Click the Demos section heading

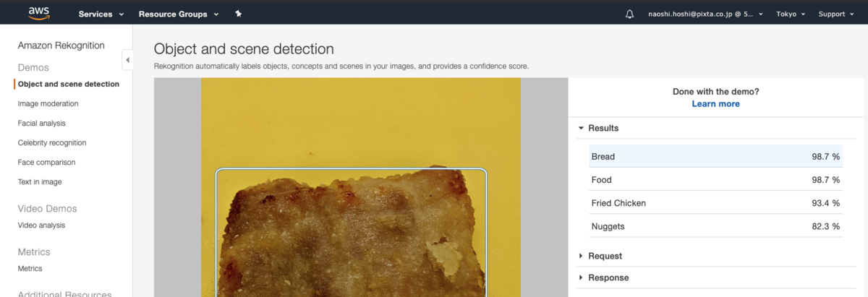[33, 67]
